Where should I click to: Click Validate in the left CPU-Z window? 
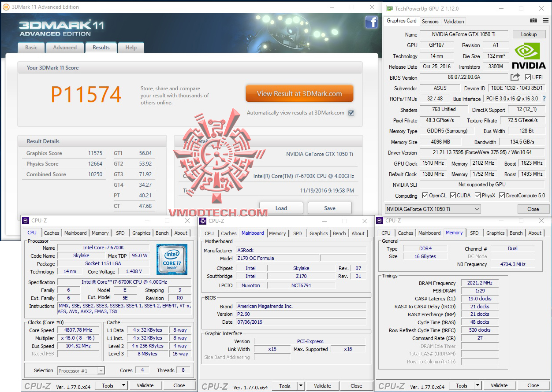[145, 385]
